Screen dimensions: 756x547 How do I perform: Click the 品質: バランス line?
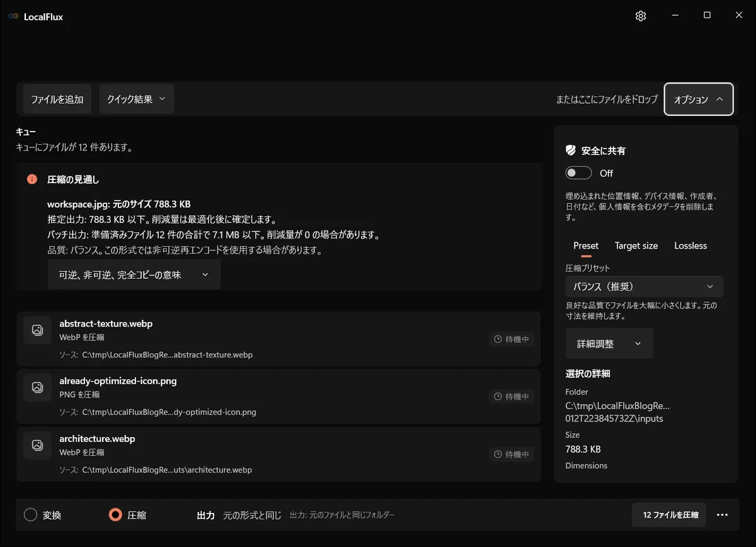click(185, 250)
